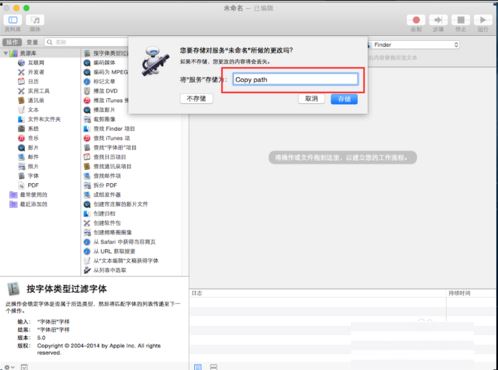
Task: Select the Photos (照片) category
Action: 33,166
